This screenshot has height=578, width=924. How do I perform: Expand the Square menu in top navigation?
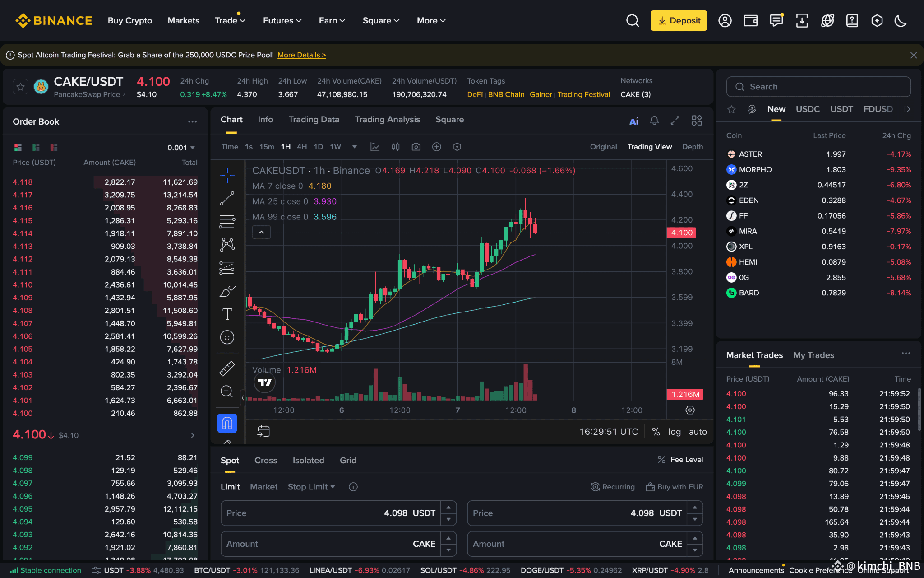coord(381,21)
